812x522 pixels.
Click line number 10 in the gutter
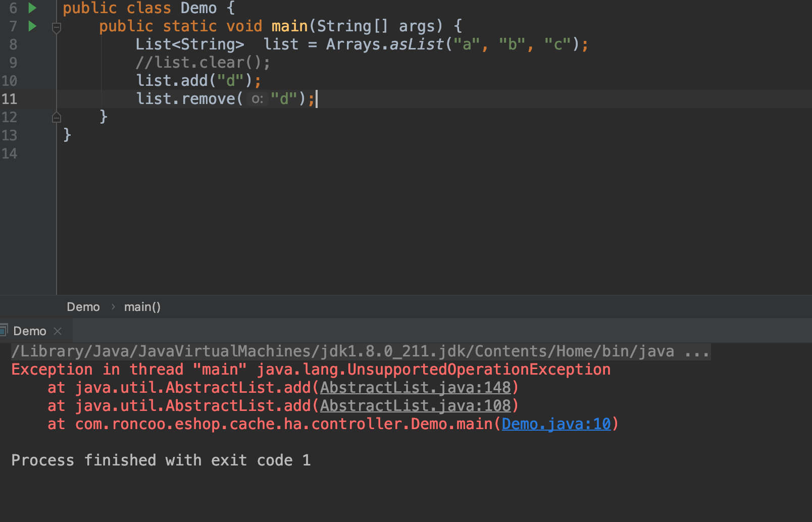pos(9,81)
